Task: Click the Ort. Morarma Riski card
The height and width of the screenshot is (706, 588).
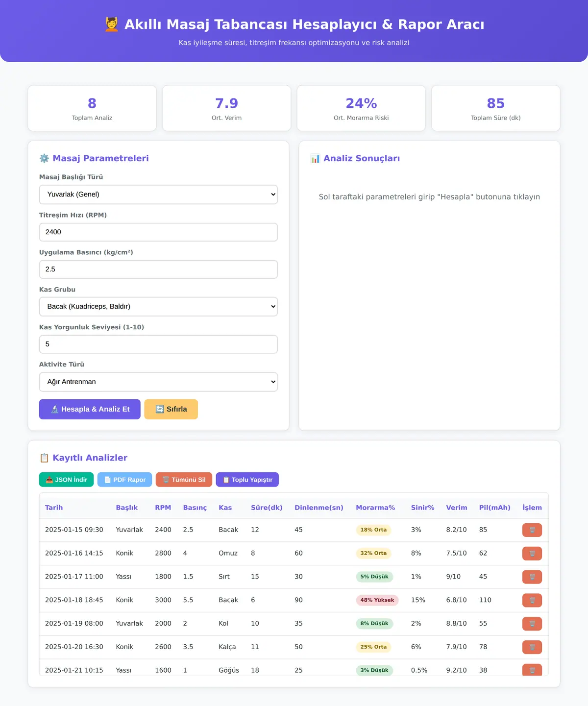Action: (x=361, y=108)
